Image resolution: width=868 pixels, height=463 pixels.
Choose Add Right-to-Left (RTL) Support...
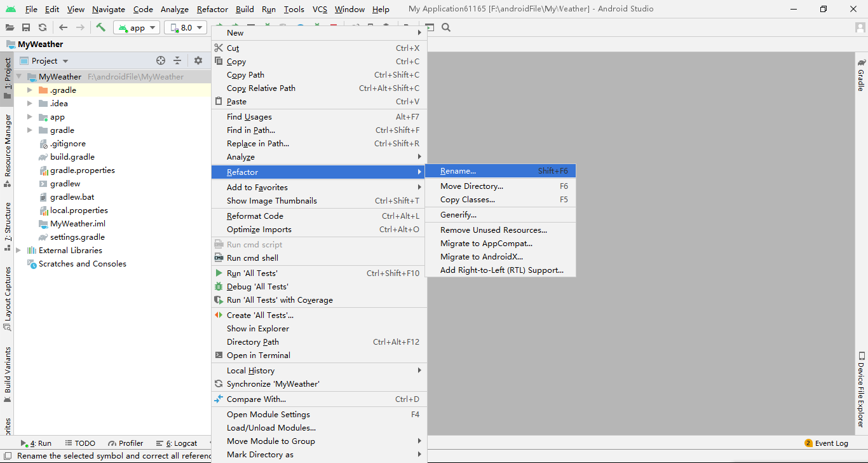click(x=501, y=270)
